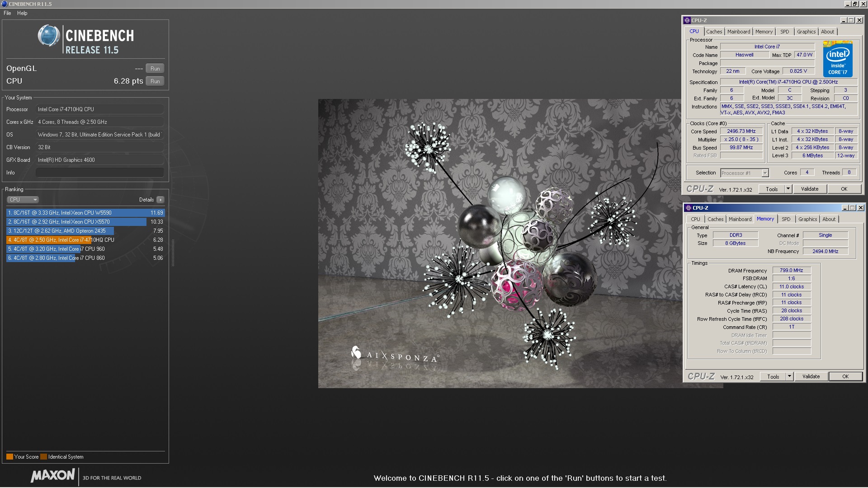The image size is (868, 488).
Task: Switch to Memory tab in top CPU-Z window
Action: 764,32
